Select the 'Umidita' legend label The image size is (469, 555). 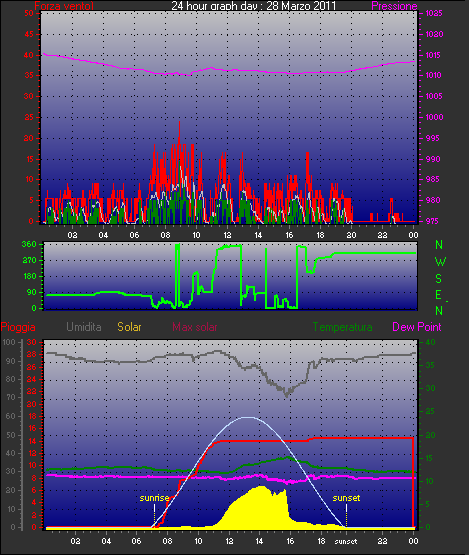coord(84,327)
